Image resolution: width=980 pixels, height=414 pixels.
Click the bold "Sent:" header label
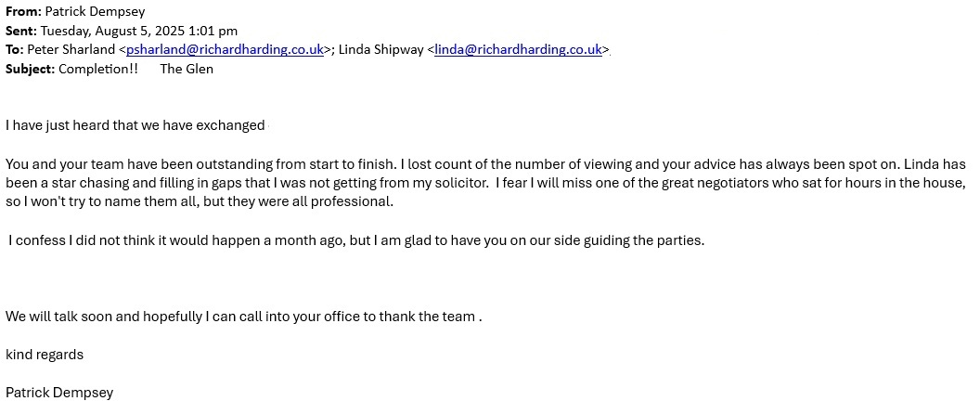[x=21, y=31]
